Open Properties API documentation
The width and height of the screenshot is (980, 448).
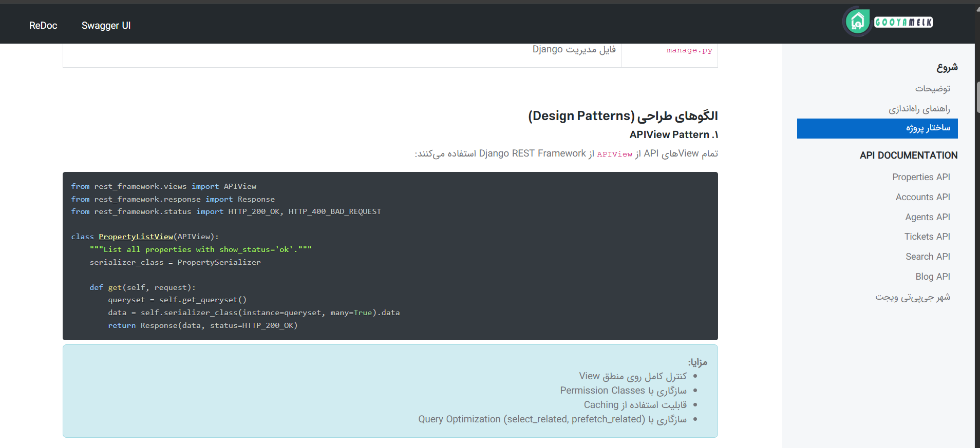pos(921,177)
